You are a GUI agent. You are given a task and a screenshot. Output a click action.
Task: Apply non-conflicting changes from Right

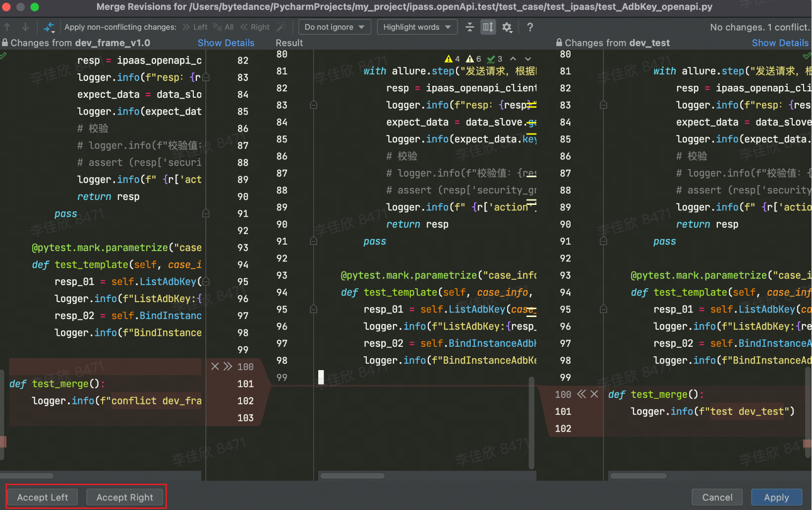tap(255, 27)
